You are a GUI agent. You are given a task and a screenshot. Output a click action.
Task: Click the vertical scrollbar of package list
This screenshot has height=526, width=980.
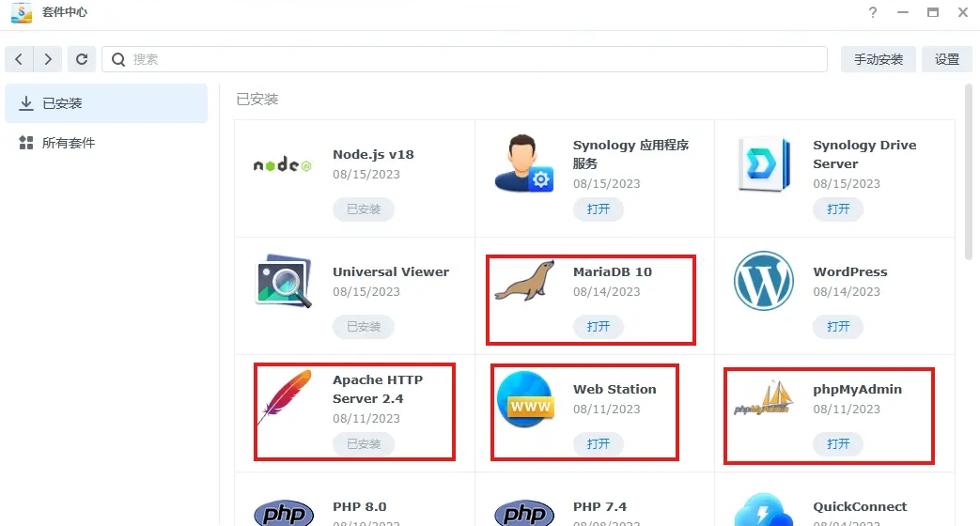(x=968, y=173)
